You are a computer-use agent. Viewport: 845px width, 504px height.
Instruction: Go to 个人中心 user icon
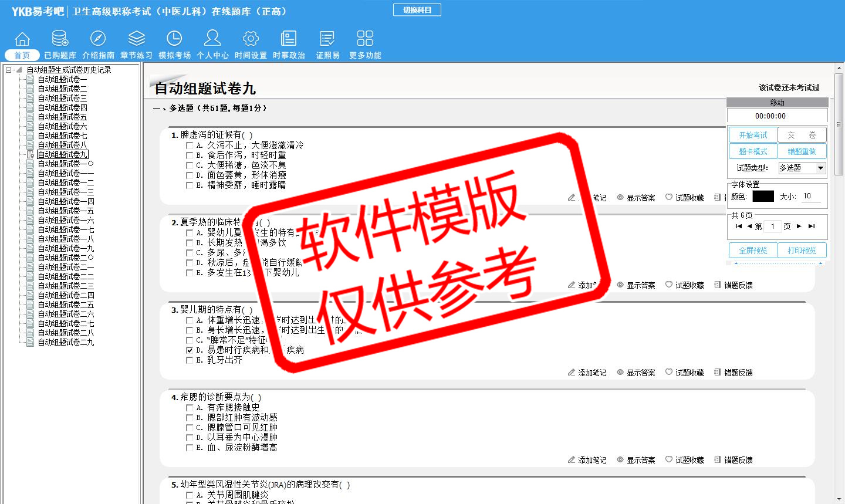pyautogui.click(x=212, y=39)
